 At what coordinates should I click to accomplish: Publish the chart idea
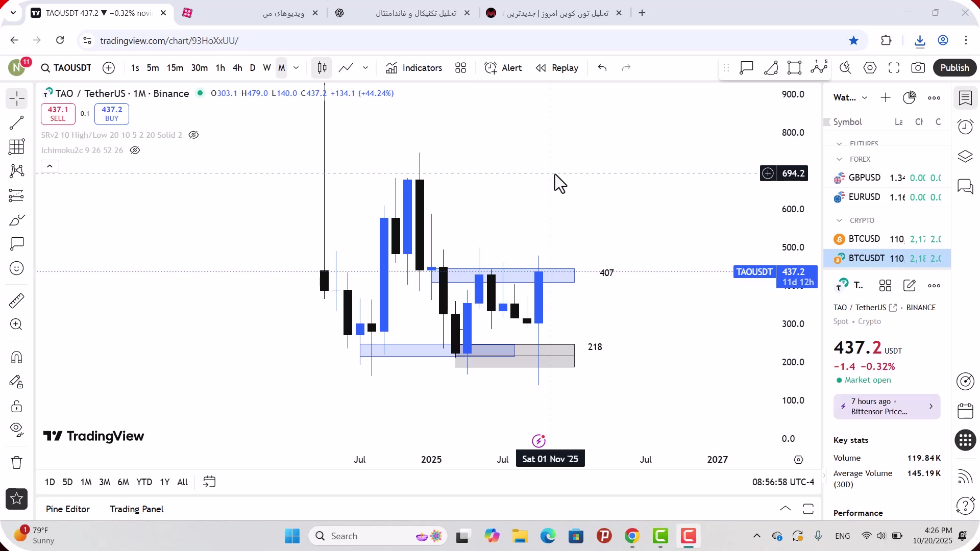tap(954, 68)
